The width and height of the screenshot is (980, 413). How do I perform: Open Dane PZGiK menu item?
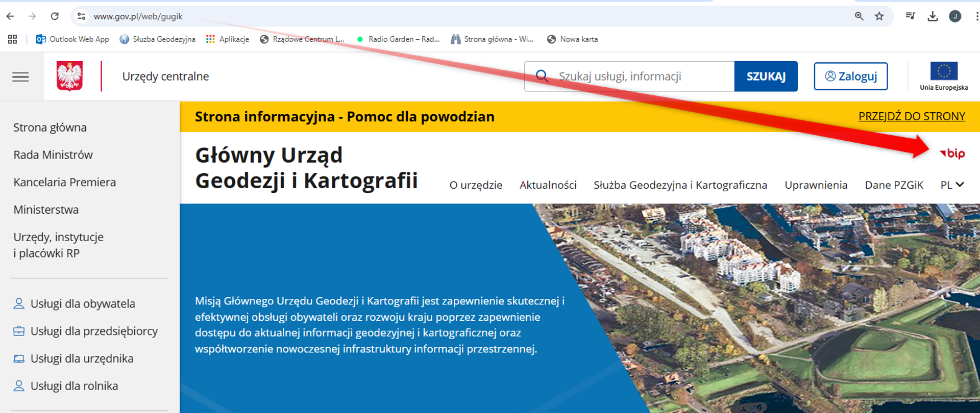coord(894,185)
